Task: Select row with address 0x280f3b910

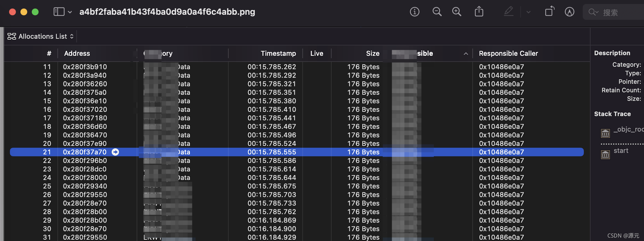Action: 297,67
